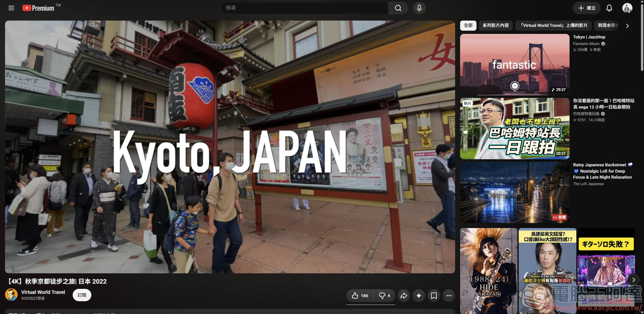Like the video with thumbs up
The image size is (644, 314).
pyautogui.click(x=360, y=296)
